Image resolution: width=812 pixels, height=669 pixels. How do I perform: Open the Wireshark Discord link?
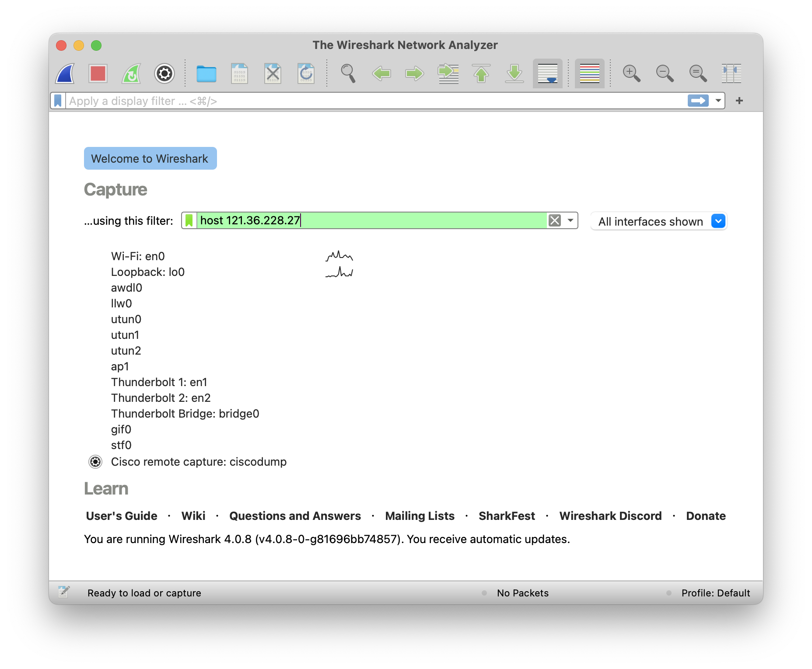coord(611,516)
